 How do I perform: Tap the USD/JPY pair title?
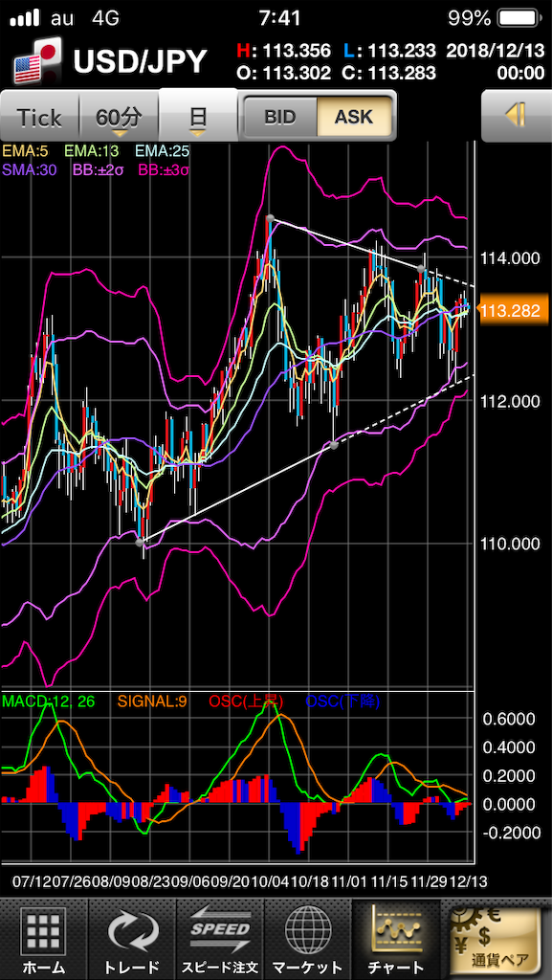point(140,62)
